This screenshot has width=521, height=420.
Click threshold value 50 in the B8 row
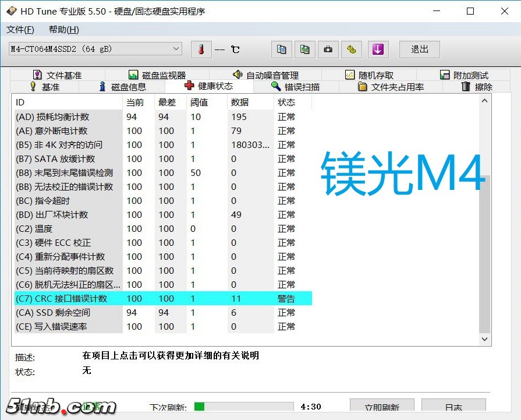tap(196, 173)
